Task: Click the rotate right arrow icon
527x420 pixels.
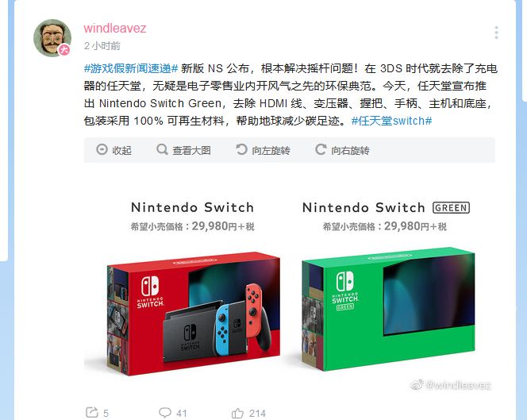Action: pyautogui.click(x=321, y=149)
